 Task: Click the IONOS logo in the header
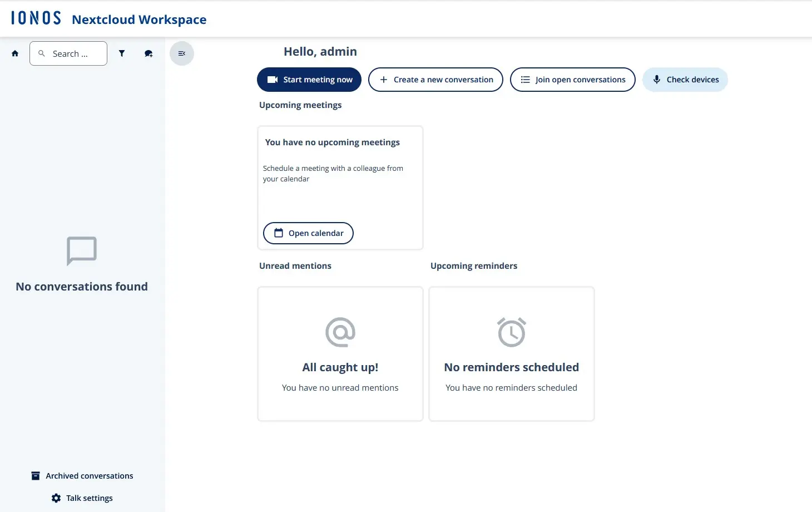[36, 17]
